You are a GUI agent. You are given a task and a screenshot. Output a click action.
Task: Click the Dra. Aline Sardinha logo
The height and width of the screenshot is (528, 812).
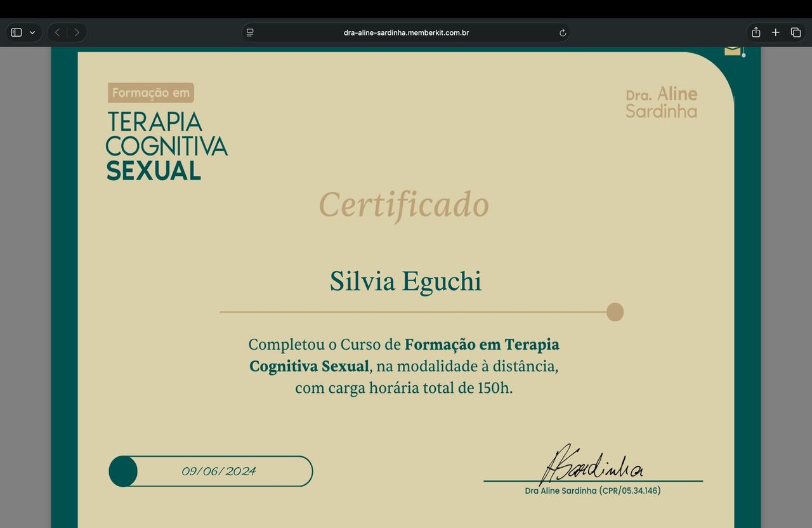661,103
